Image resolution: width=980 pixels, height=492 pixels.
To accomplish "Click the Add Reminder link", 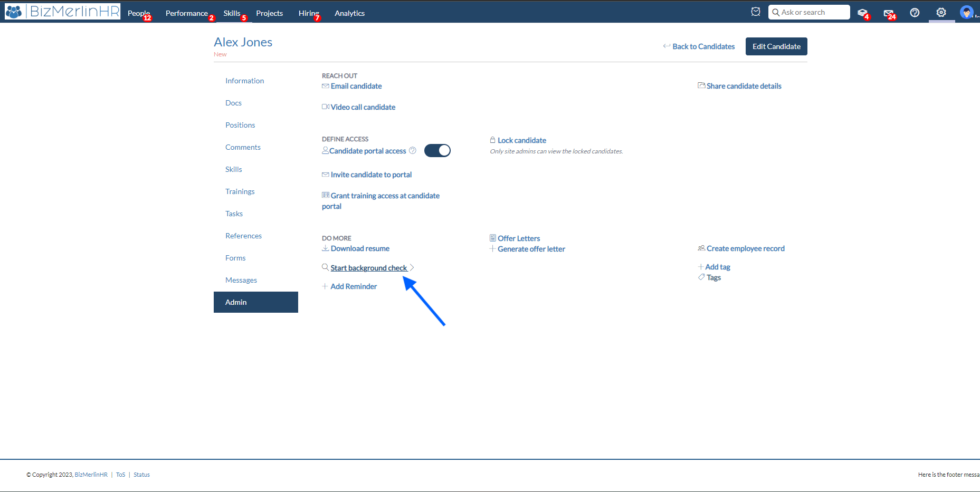I will (x=354, y=286).
